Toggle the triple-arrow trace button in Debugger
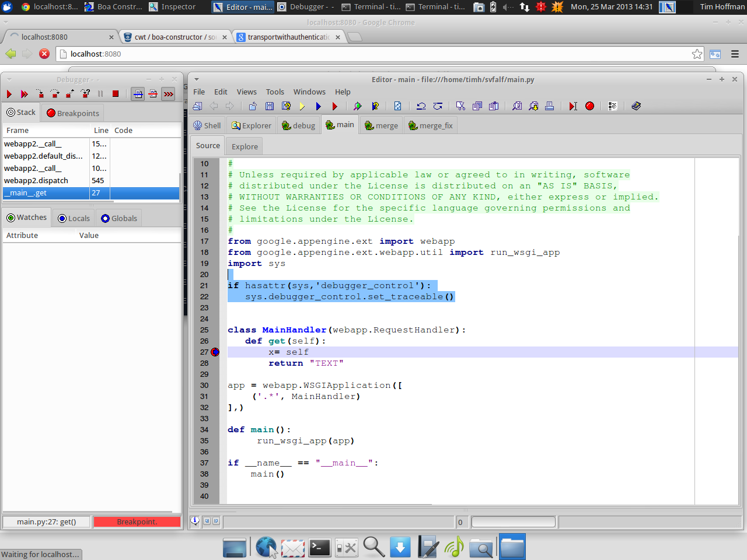This screenshot has width=747, height=560. [169, 94]
